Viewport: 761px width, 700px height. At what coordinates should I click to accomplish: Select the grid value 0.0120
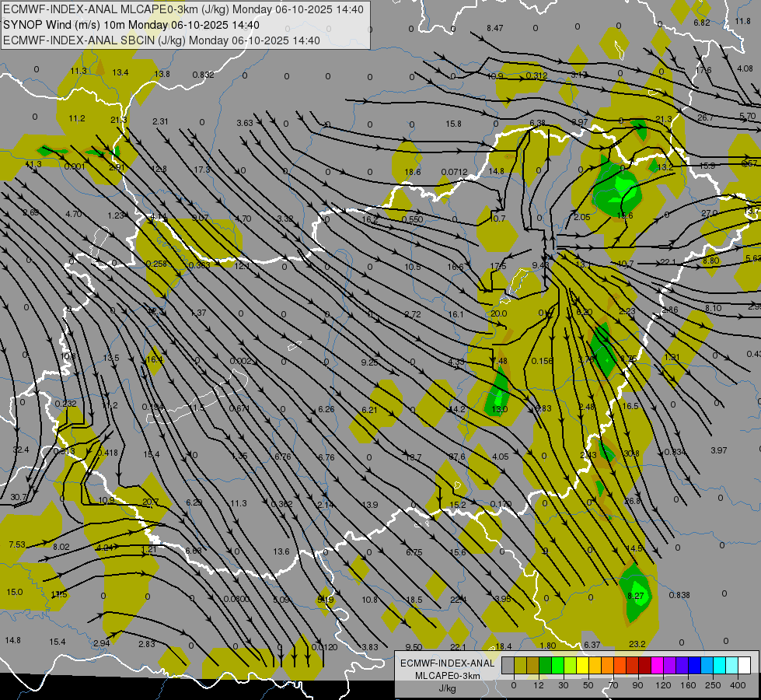[325, 647]
